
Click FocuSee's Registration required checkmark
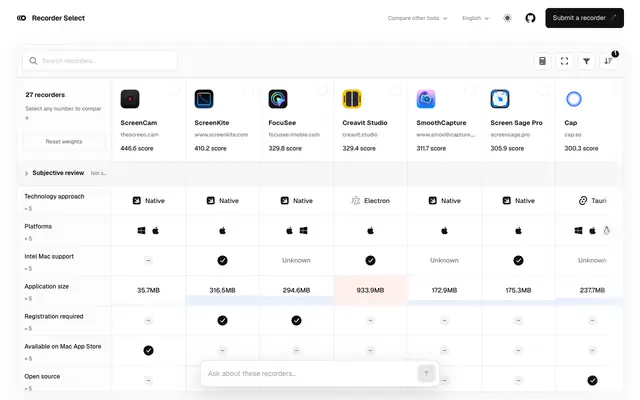coord(296,320)
